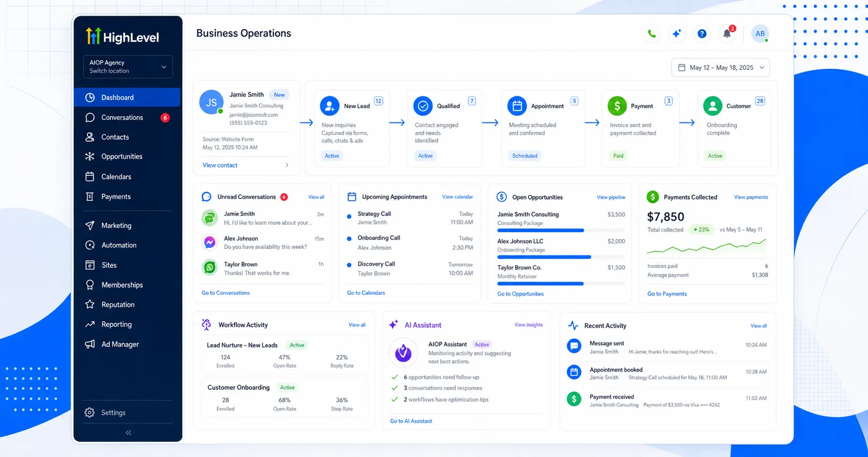Click the Go to AI Assistant link
The image size is (868, 457).
[x=411, y=421]
